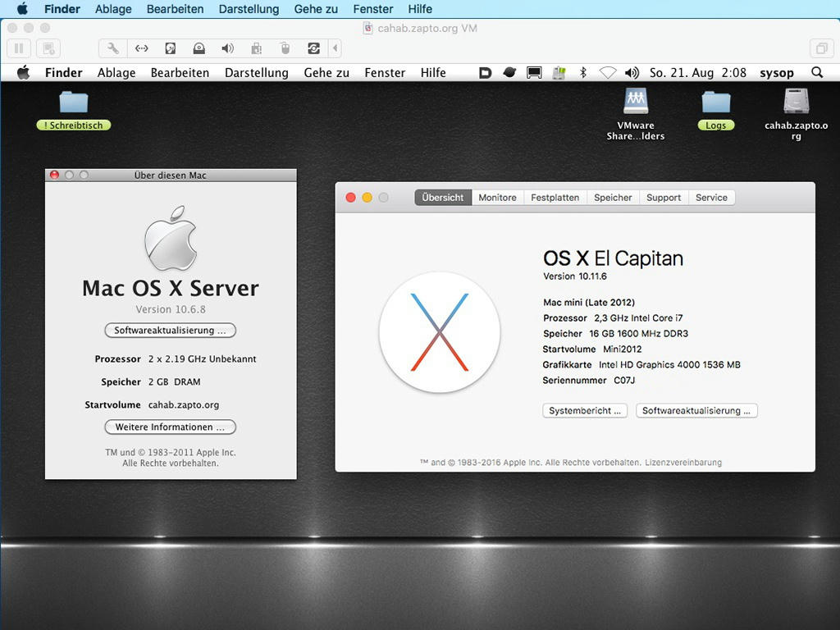Open the guest Apple menu
Screen dimensions: 840x630
coord(23,73)
